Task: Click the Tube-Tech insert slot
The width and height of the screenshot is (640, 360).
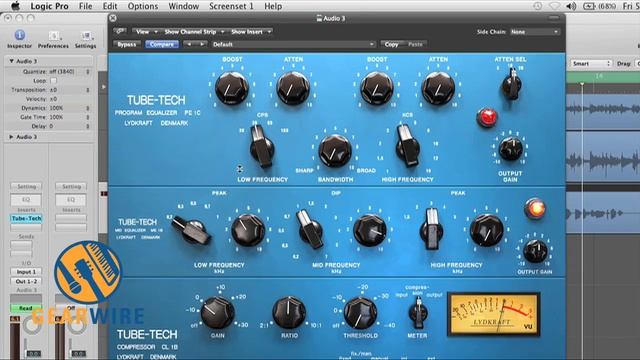Action: (26, 218)
